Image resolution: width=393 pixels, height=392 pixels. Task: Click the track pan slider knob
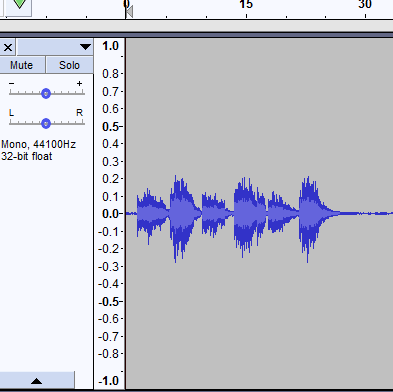pyautogui.click(x=46, y=124)
